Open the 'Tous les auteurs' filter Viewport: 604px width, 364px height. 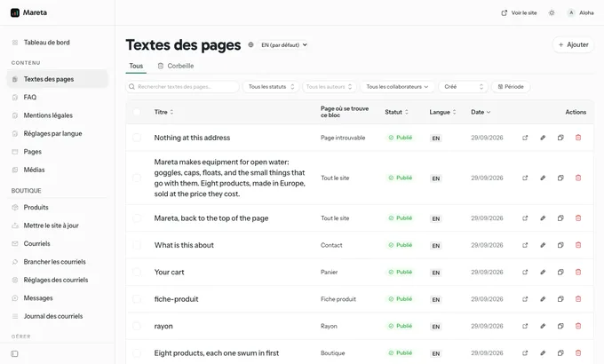pos(330,87)
